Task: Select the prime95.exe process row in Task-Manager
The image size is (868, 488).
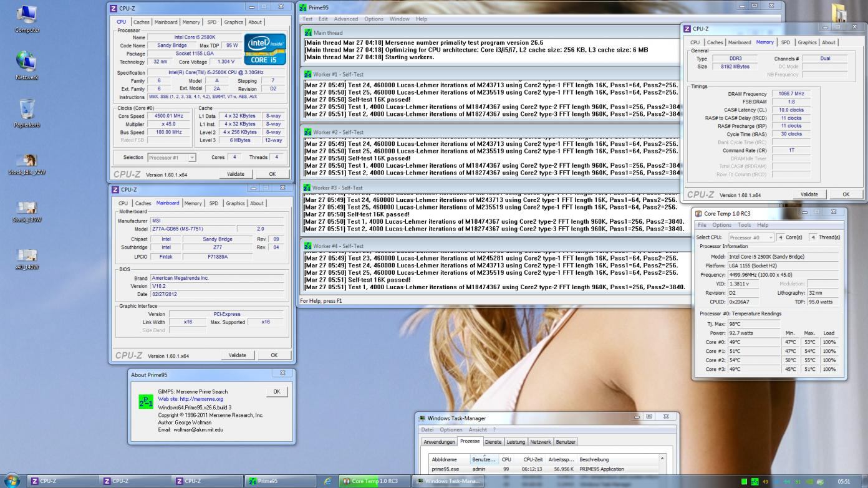Action: point(544,469)
